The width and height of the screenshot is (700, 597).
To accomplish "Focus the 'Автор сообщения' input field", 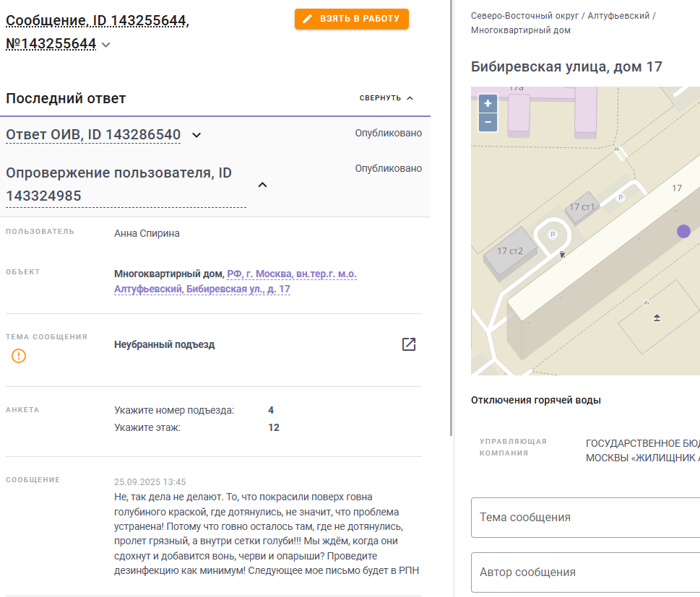I will point(585,572).
